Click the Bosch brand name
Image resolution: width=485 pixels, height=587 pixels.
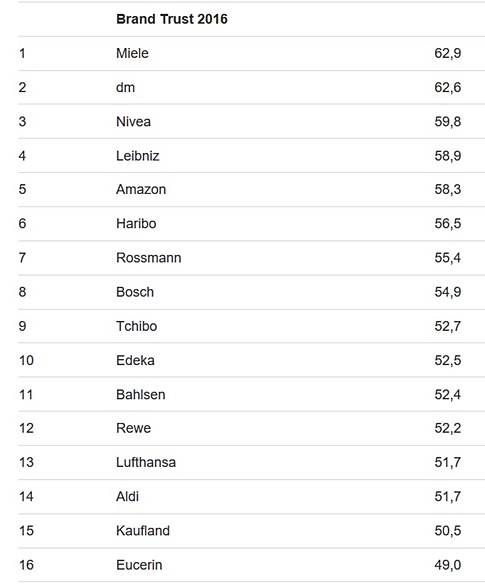click(x=135, y=292)
